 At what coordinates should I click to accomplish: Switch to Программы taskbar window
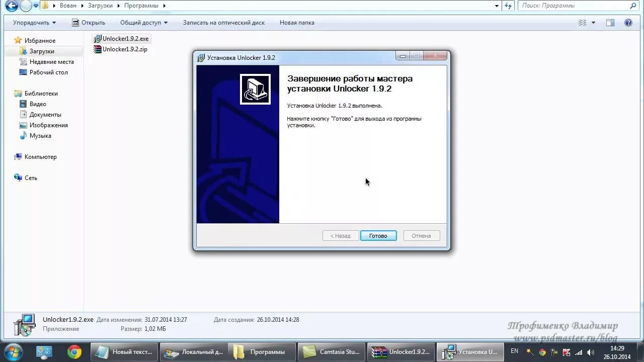point(263,352)
